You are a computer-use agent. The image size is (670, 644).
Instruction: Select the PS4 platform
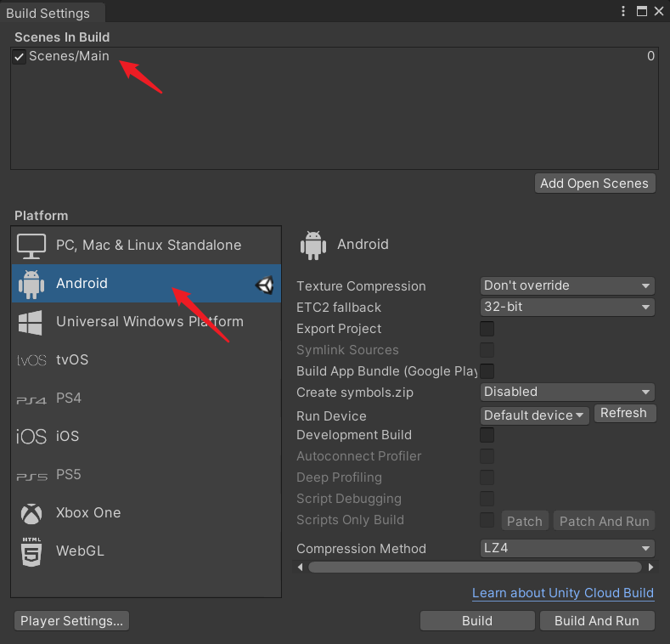[x=146, y=398]
